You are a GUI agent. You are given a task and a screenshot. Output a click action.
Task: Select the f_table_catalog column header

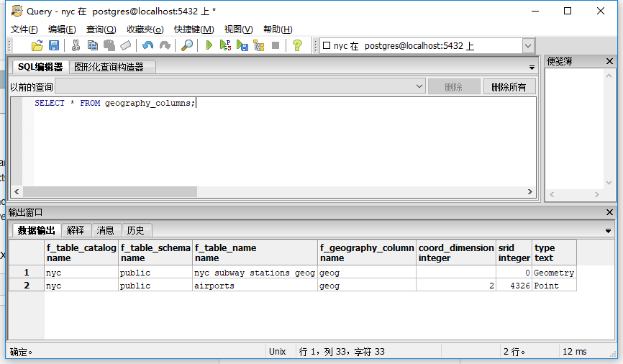point(81,252)
